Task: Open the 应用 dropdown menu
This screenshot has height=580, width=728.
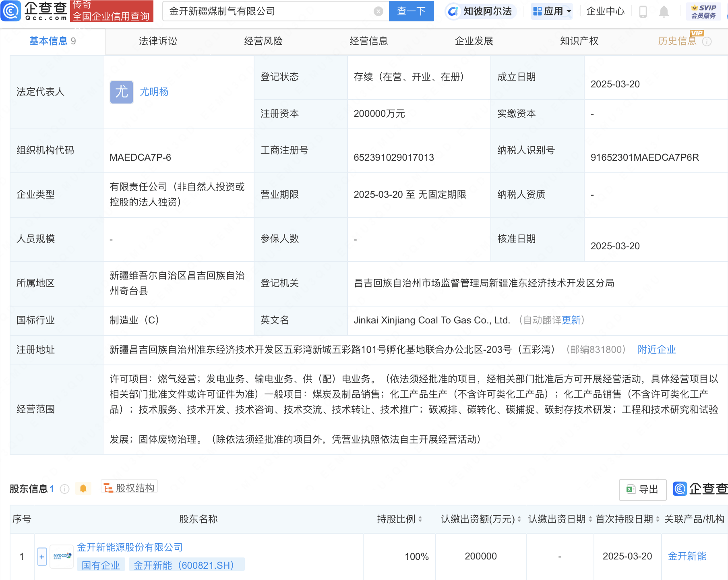Action: tap(552, 11)
